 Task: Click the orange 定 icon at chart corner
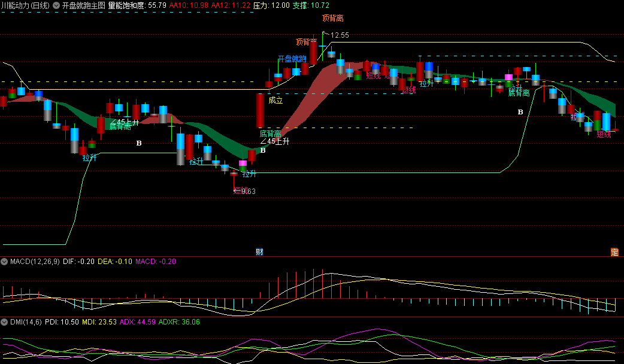click(x=615, y=252)
